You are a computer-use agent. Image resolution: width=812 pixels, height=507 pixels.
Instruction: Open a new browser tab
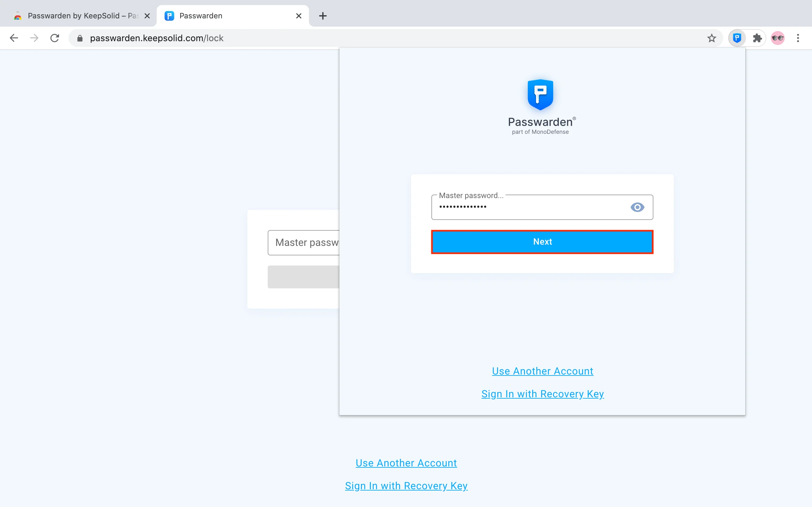(323, 16)
